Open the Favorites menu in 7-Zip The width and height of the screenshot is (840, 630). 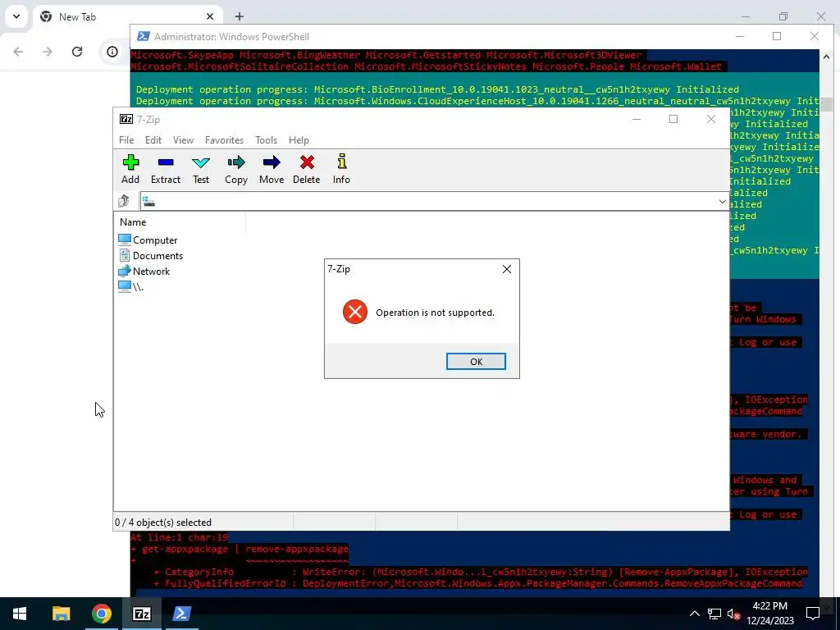(x=224, y=139)
